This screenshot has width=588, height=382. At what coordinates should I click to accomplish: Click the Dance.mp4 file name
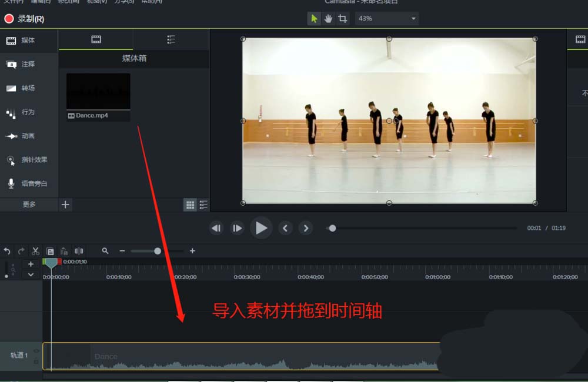tap(92, 115)
